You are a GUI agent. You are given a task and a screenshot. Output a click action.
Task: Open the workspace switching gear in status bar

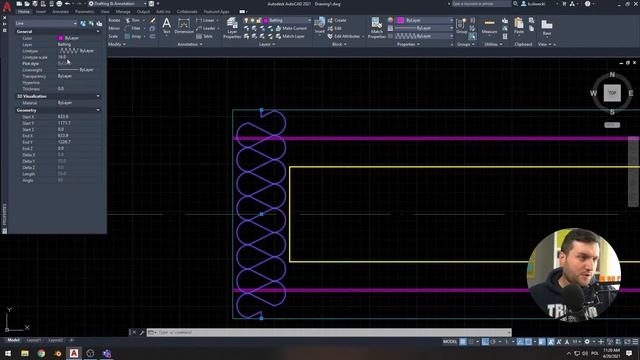(x=587, y=342)
